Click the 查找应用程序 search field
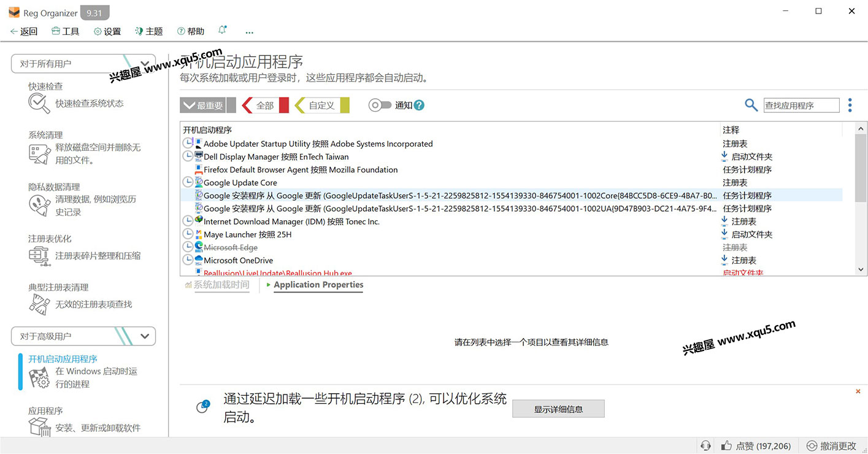 [x=801, y=106]
